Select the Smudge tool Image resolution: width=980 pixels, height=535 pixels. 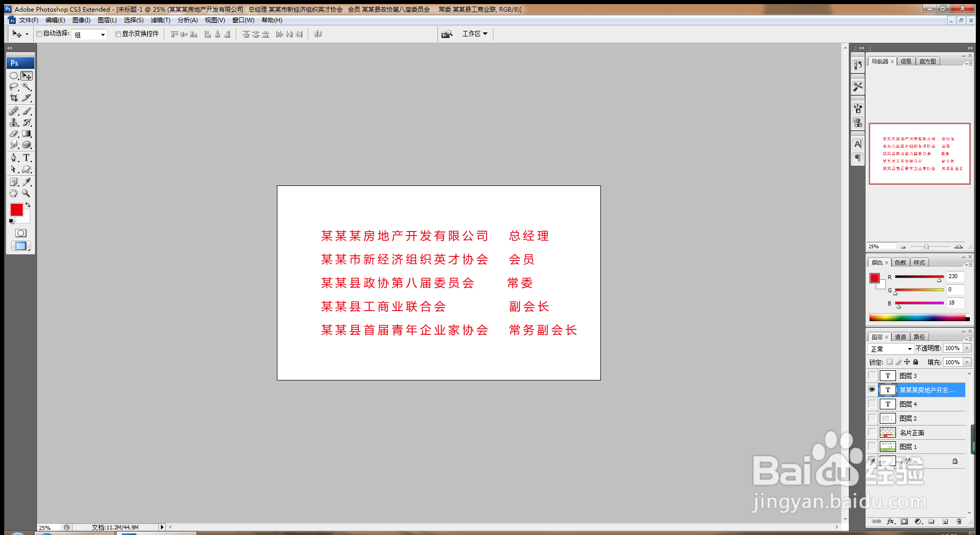point(14,144)
